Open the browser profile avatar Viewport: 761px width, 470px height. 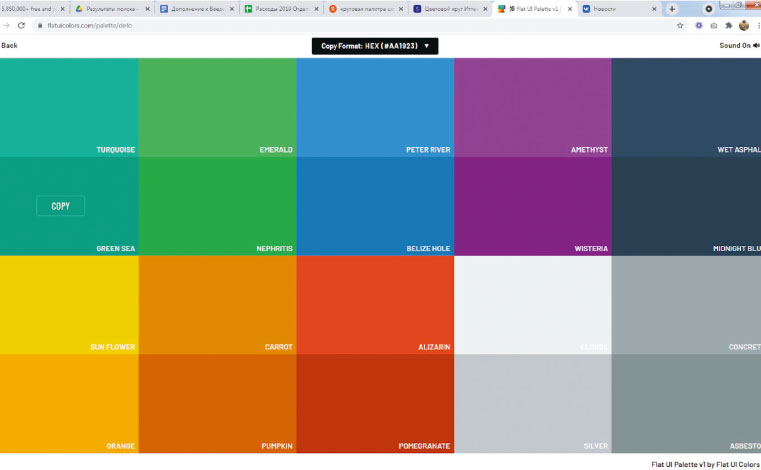743,25
